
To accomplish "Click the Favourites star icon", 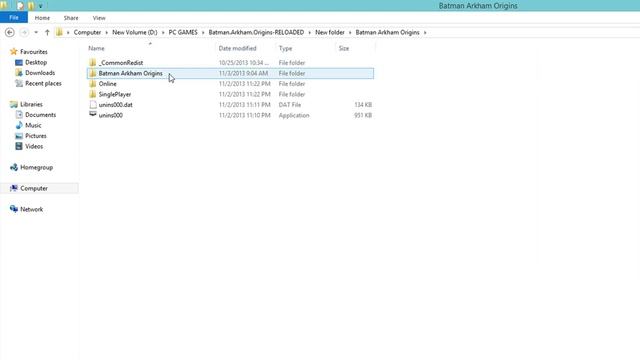I will click(14, 51).
